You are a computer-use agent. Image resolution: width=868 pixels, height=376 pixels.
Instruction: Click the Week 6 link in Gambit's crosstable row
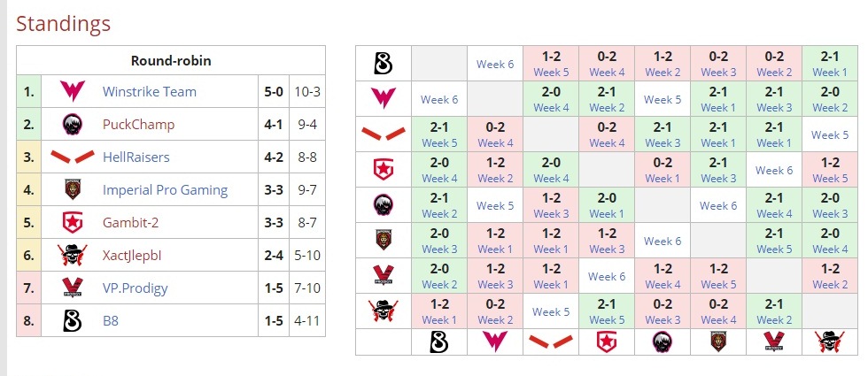(774, 170)
